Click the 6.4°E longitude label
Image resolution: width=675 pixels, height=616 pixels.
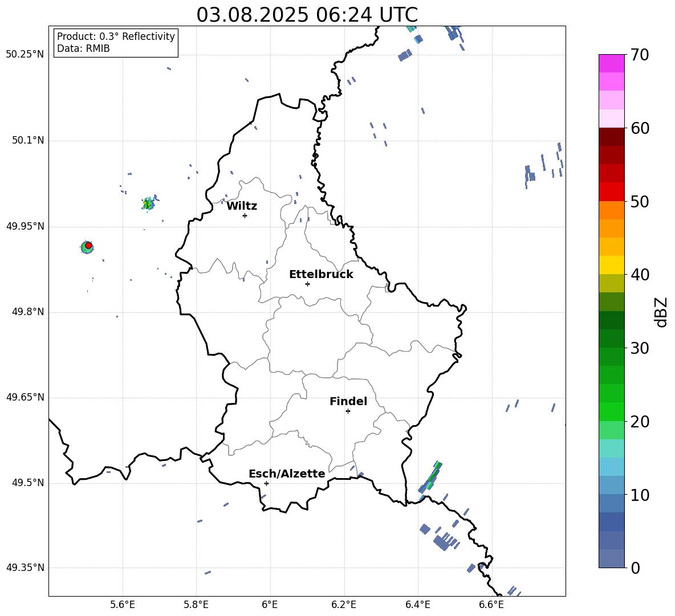pos(417,605)
